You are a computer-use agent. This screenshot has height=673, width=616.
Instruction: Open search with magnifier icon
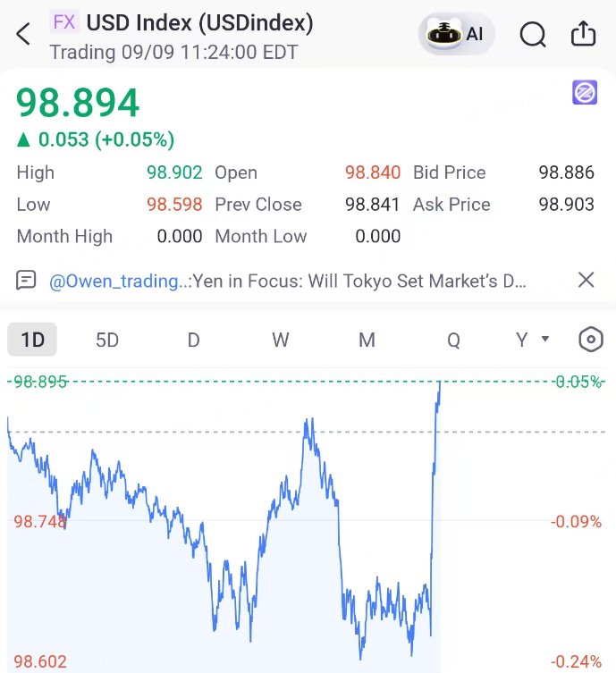[x=533, y=34]
